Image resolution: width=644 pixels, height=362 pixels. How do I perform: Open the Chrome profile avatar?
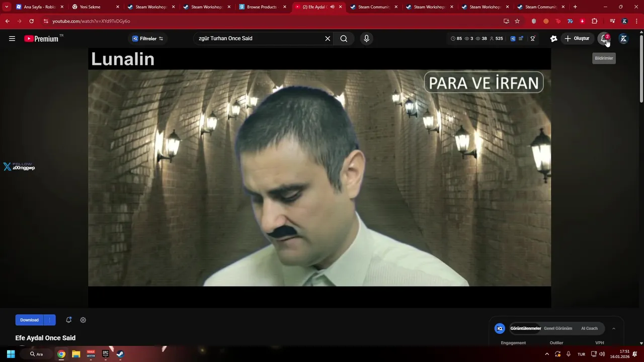pyautogui.click(x=624, y=21)
